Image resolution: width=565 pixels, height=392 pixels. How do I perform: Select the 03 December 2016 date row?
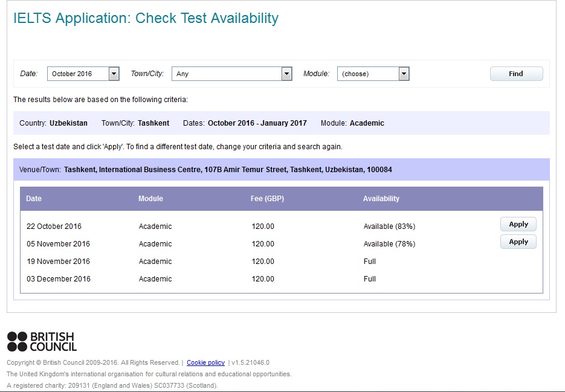58,279
